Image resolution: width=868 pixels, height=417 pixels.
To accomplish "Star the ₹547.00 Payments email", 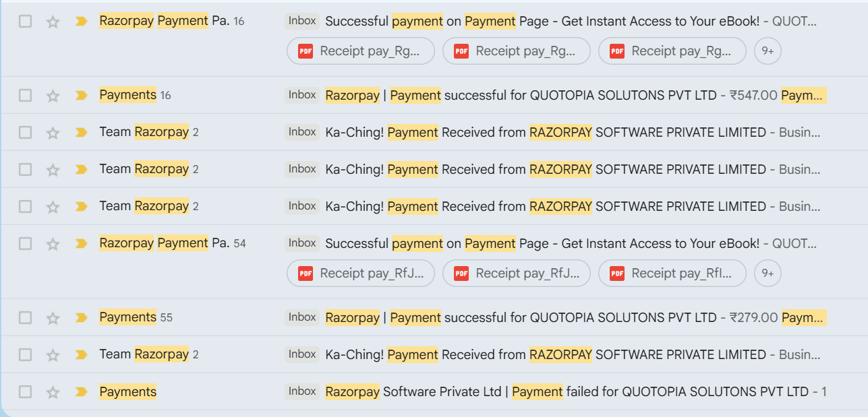I will [x=53, y=96].
